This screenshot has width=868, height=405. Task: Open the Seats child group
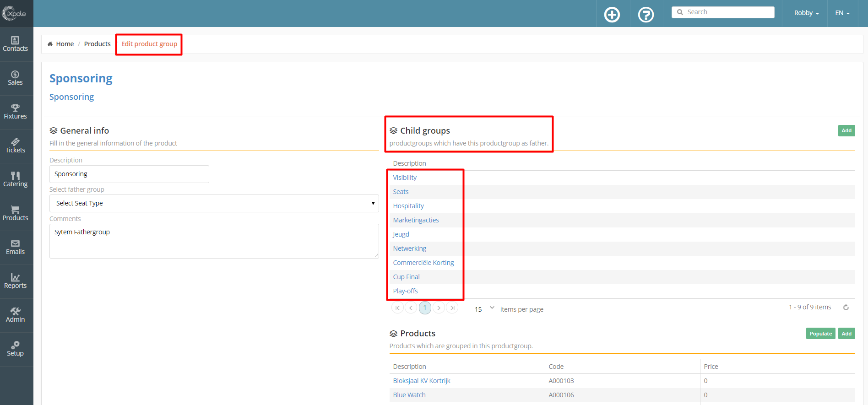click(401, 192)
